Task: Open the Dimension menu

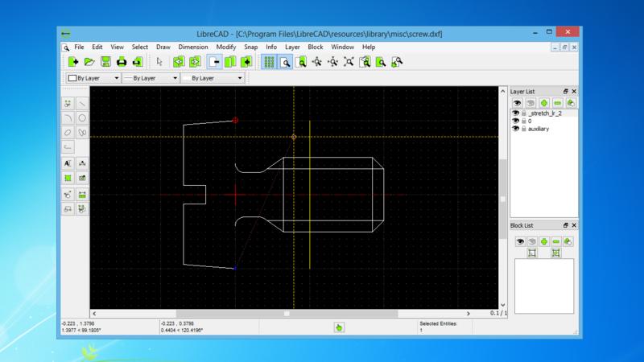Action: [192, 47]
